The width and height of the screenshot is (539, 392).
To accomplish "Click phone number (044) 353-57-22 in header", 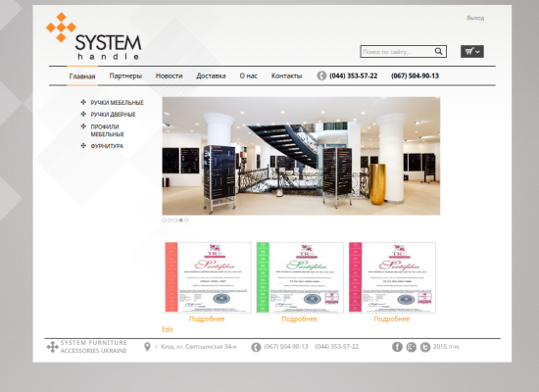I will [354, 76].
